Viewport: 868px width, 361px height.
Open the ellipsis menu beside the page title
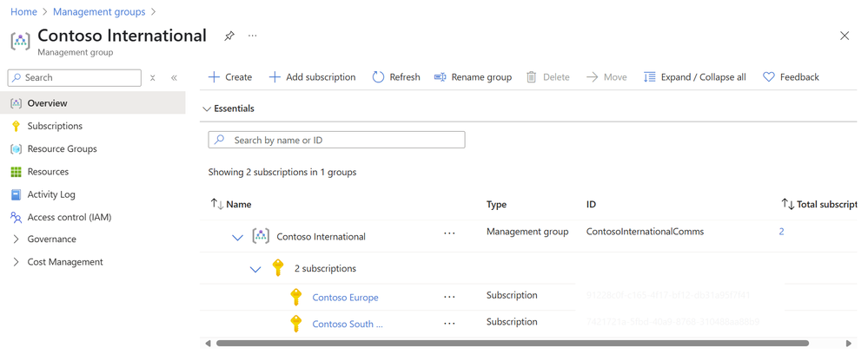point(253,36)
